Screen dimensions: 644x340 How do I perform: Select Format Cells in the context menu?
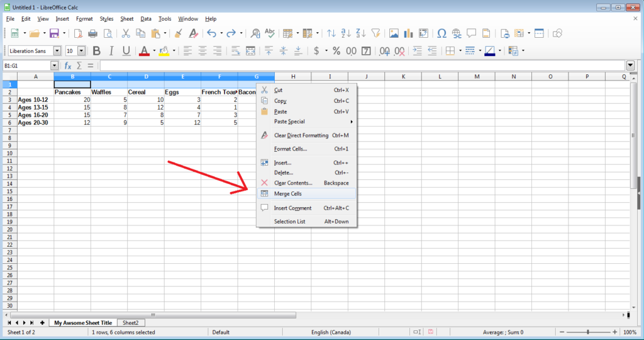[x=291, y=149]
